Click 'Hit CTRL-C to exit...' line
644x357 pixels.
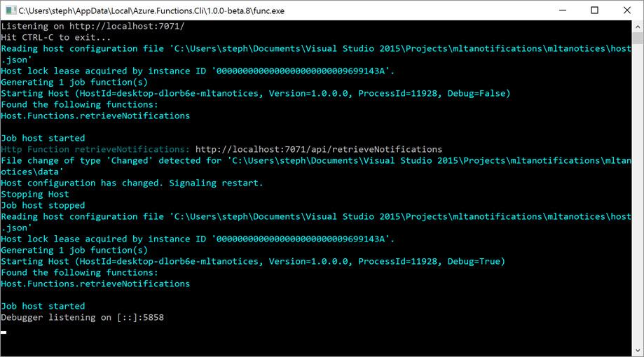tap(56, 37)
